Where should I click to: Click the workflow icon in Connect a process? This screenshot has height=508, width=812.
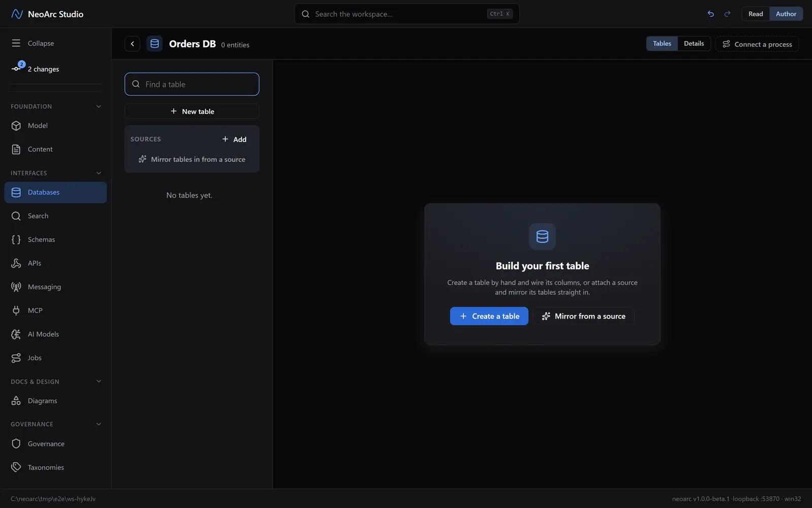click(726, 44)
